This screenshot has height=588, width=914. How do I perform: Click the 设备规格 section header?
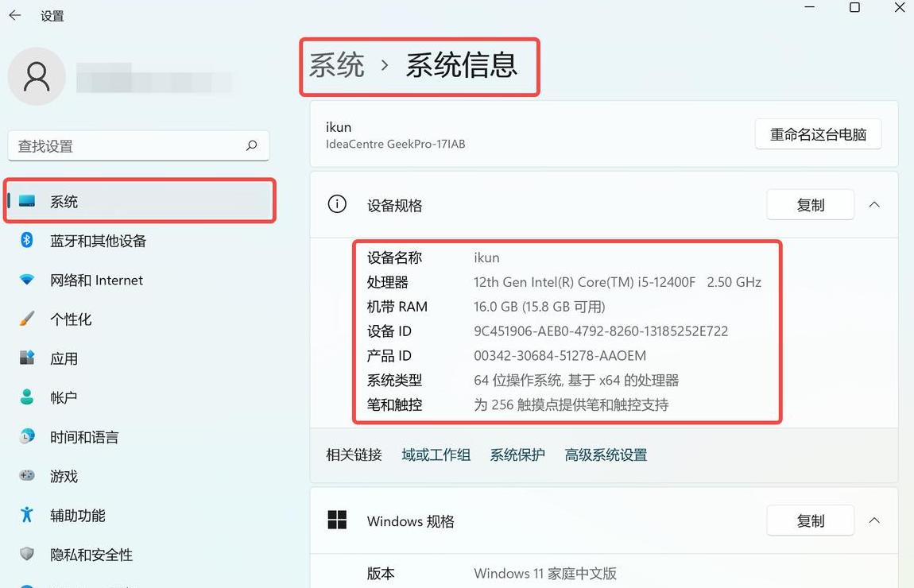(x=604, y=204)
